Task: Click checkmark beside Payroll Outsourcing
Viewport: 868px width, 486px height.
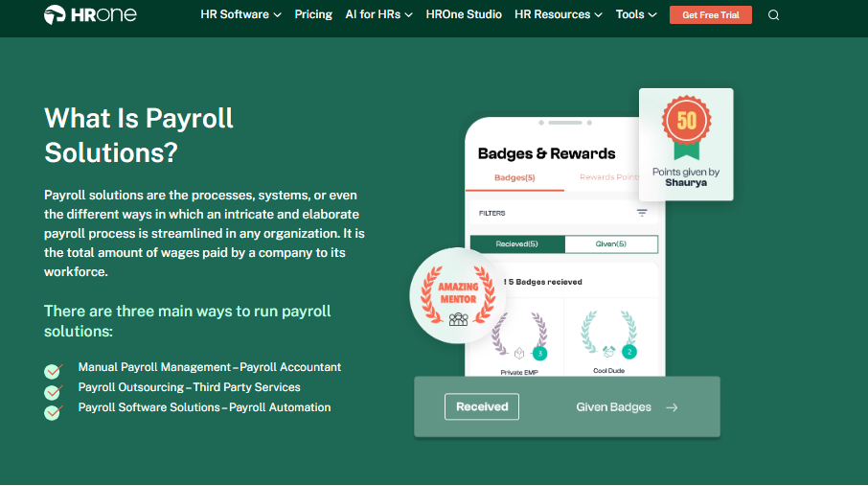Action: point(53,391)
